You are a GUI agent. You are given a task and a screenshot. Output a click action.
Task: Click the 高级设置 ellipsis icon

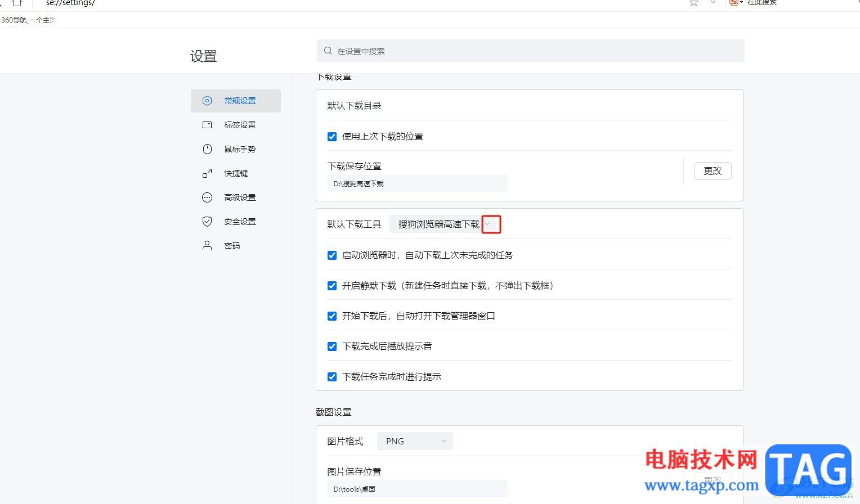tap(207, 197)
